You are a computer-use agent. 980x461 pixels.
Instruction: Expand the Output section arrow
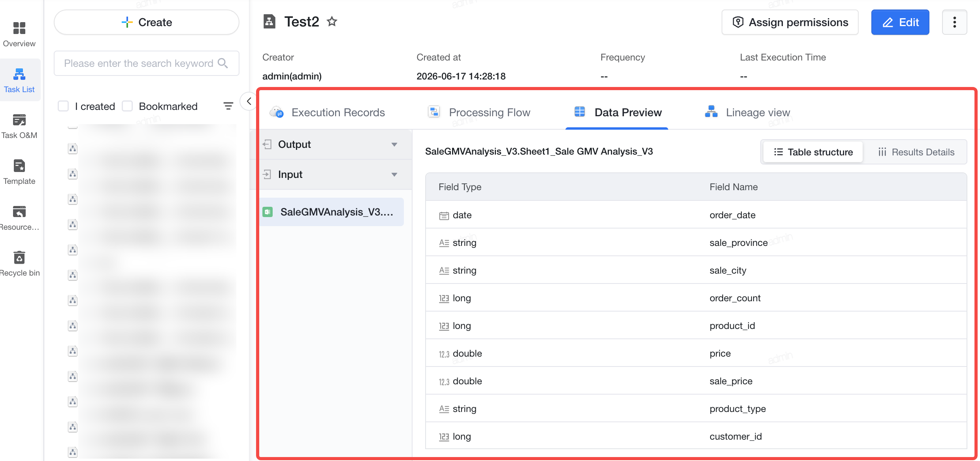click(x=394, y=144)
